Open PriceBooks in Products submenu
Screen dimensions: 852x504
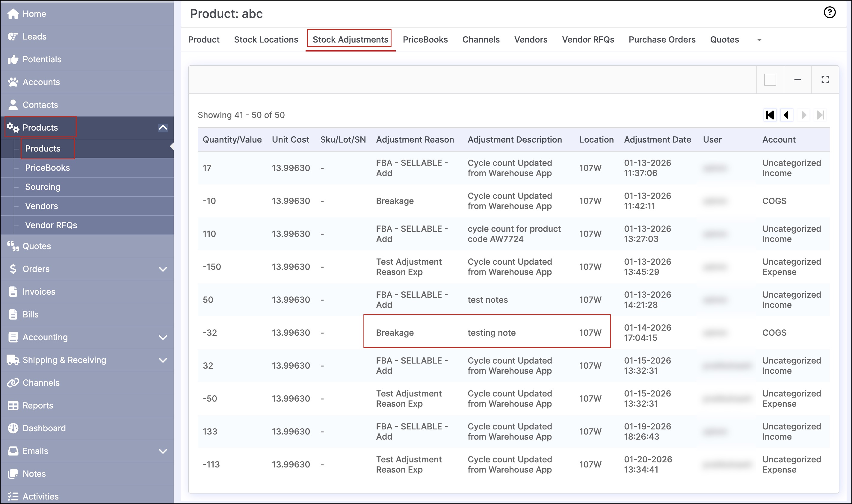tap(47, 168)
